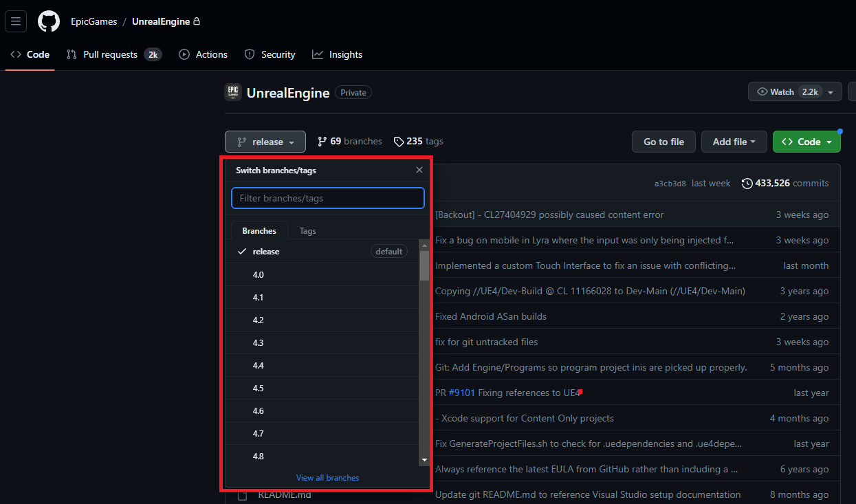Select branch 4.6
The image size is (856, 504).
point(322,410)
